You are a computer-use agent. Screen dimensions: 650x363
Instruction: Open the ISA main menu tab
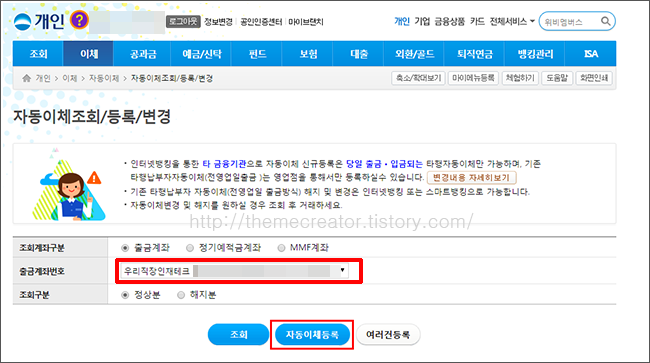point(591,53)
